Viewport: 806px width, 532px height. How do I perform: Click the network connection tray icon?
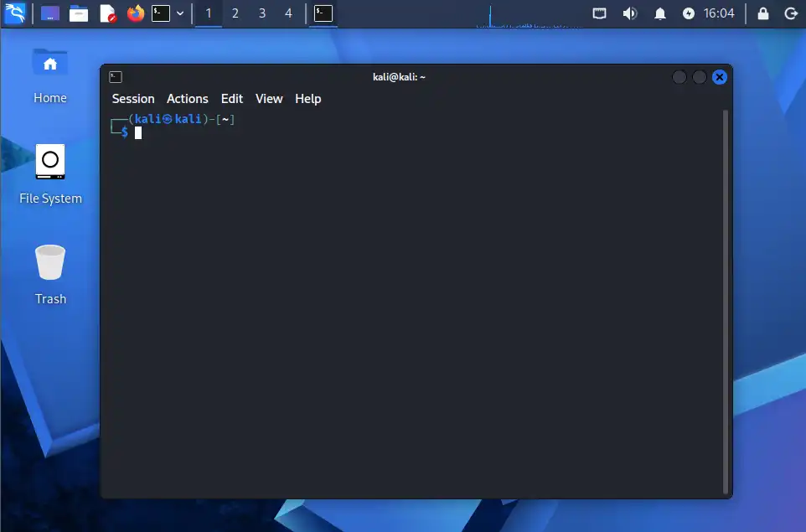pos(599,13)
